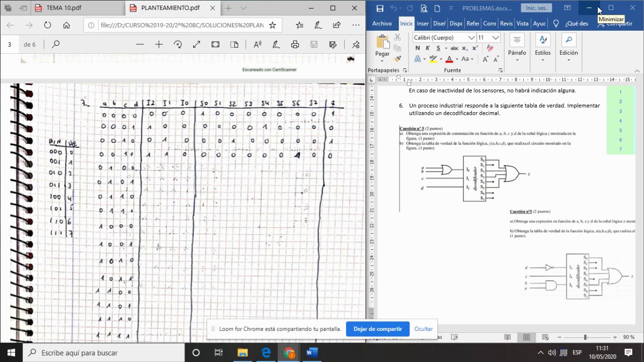Refresh the Edge browser page
Viewport: 644px width, 362px height.
tap(47, 25)
